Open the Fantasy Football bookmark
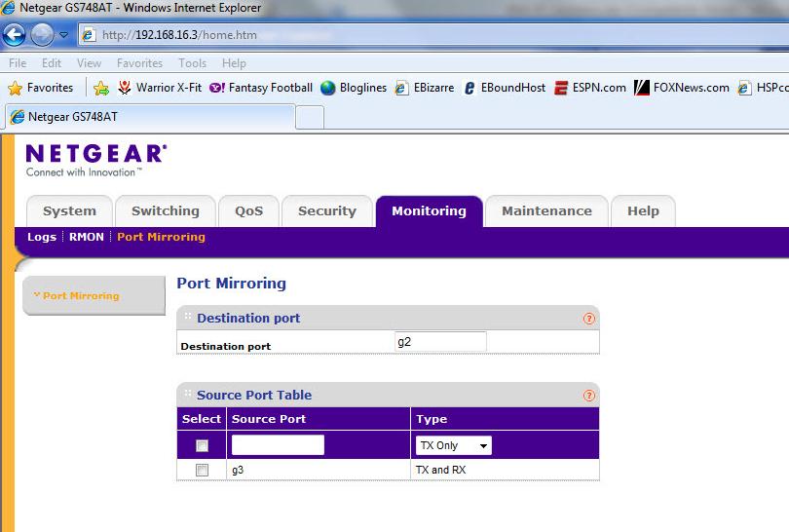The height and width of the screenshot is (532, 789). pos(261,88)
